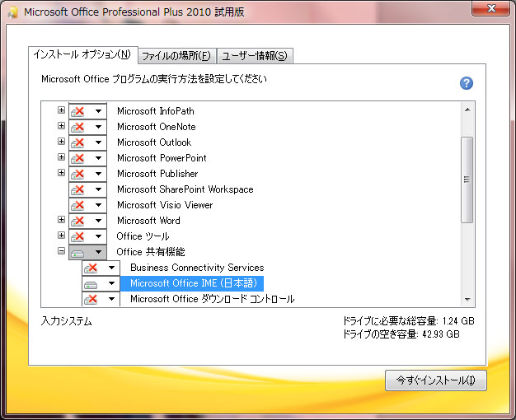Viewport: 516px width, 420px height.
Task: Select the Microsoft Word label
Action: click(148, 221)
